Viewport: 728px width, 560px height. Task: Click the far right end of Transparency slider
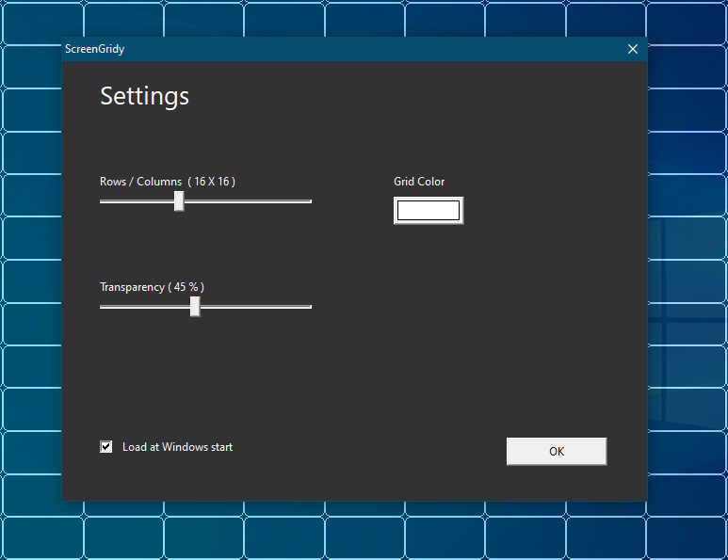point(309,307)
